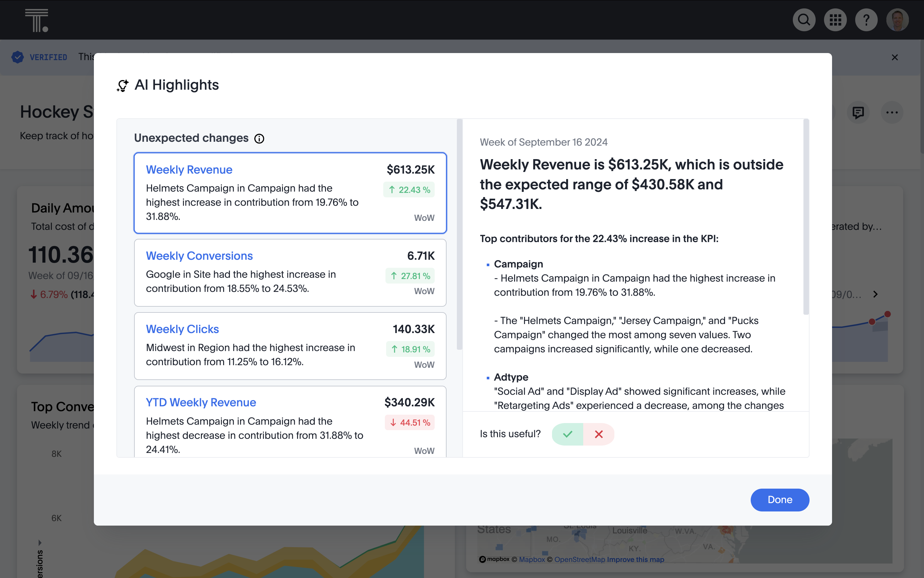Viewport: 924px width, 578px height.
Task: Open the Weekly Clicks link
Action: (x=182, y=329)
